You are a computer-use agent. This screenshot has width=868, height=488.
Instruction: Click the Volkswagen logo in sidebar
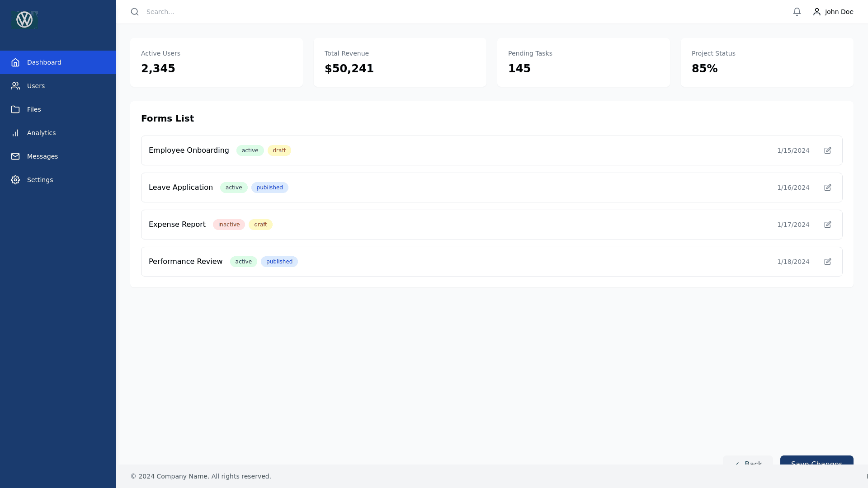[24, 20]
